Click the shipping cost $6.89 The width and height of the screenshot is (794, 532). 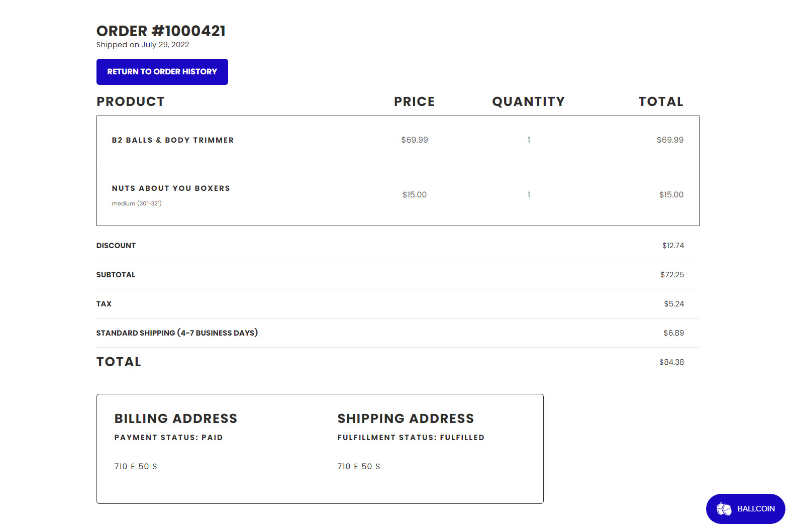(x=673, y=333)
